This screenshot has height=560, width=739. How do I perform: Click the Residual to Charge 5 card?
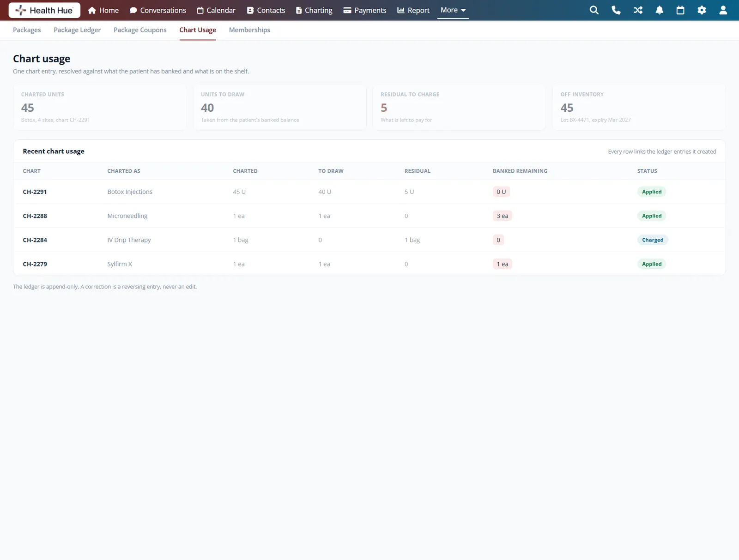[x=459, y=107]
